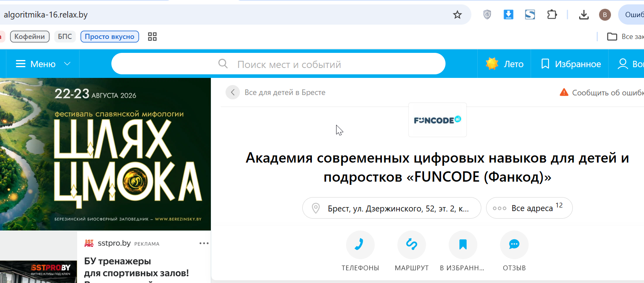
Task: Click the user account icon in the header
Action: [x=623, y=64]
